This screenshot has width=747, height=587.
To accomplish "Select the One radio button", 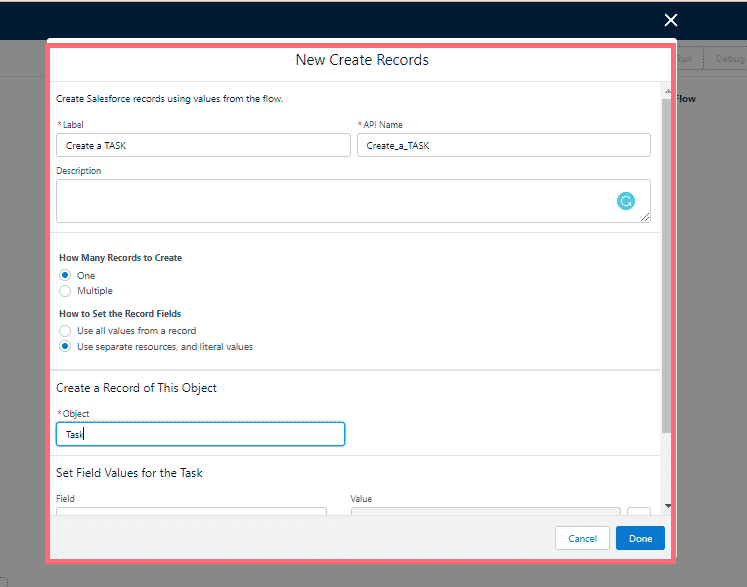I will [x=66, y=275].
